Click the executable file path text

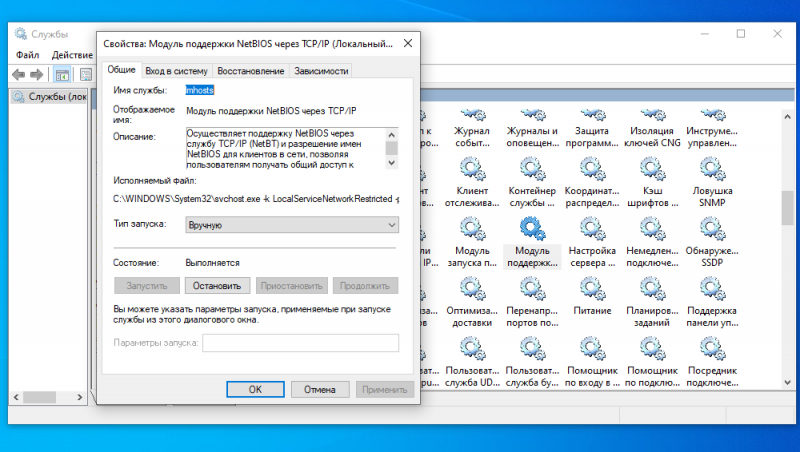tap(256, 199)
